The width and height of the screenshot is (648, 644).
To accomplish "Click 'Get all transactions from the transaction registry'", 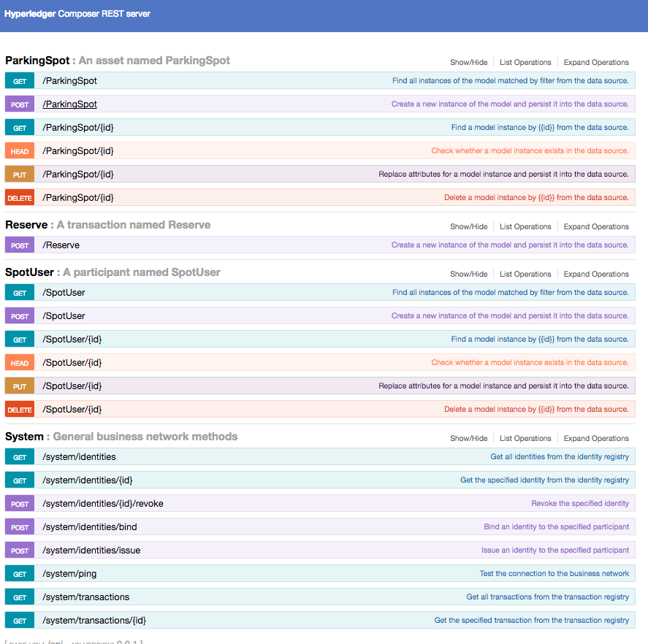I will tap(548, 597).
